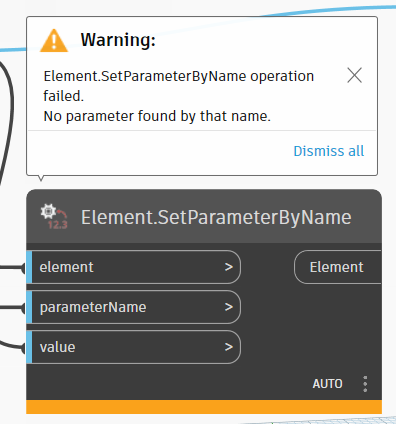This screenshot has width=396, height=424.
Task: Select the value input port
Action: pos(134,347)
